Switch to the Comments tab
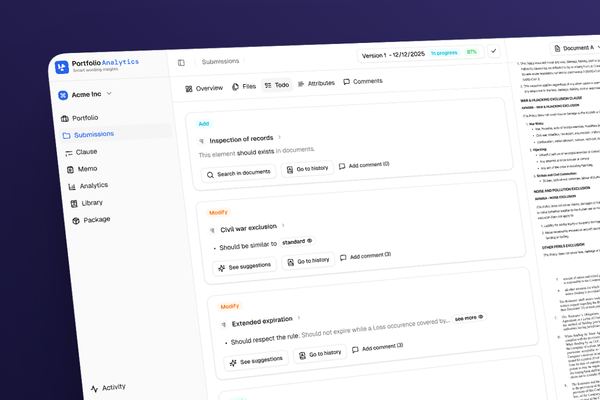This screenshot has width=600, height=400. [x=363, y=81]
